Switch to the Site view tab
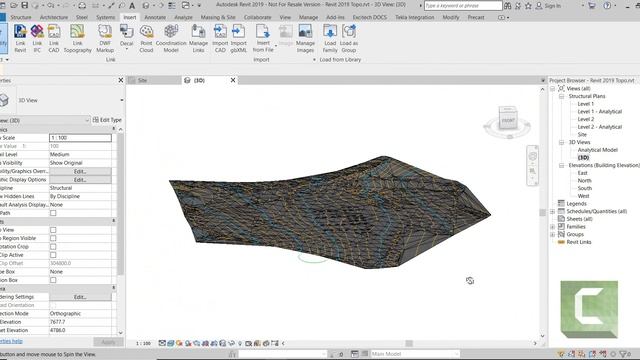Viewport: 640px width, 360px height. point(142,80)
